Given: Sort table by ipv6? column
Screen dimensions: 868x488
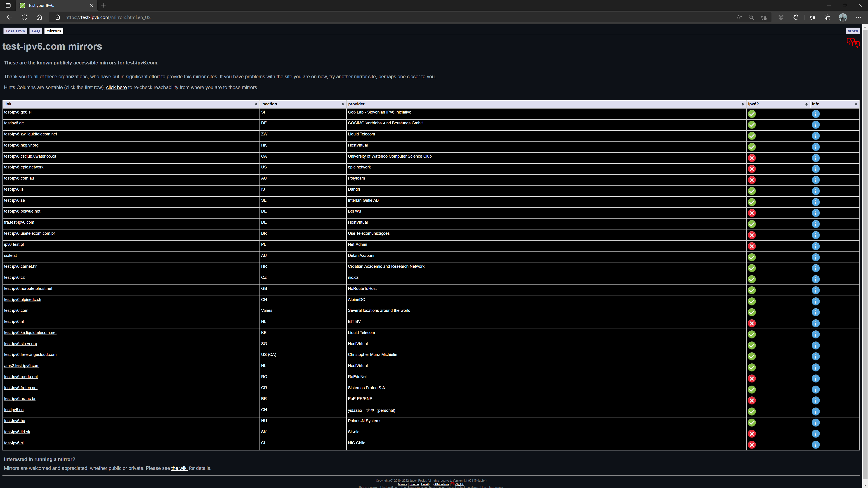Looking at the screenshot, I should click(777, 104).
